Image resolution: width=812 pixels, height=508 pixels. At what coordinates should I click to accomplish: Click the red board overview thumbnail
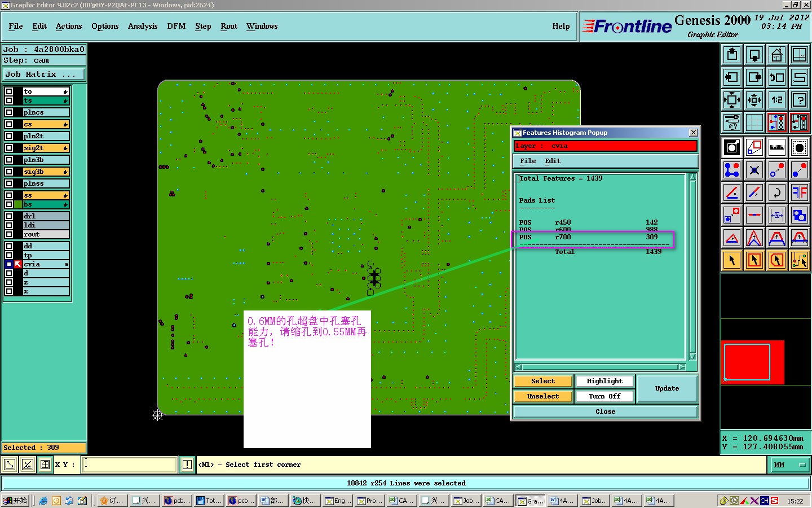(x=752, y=362)
